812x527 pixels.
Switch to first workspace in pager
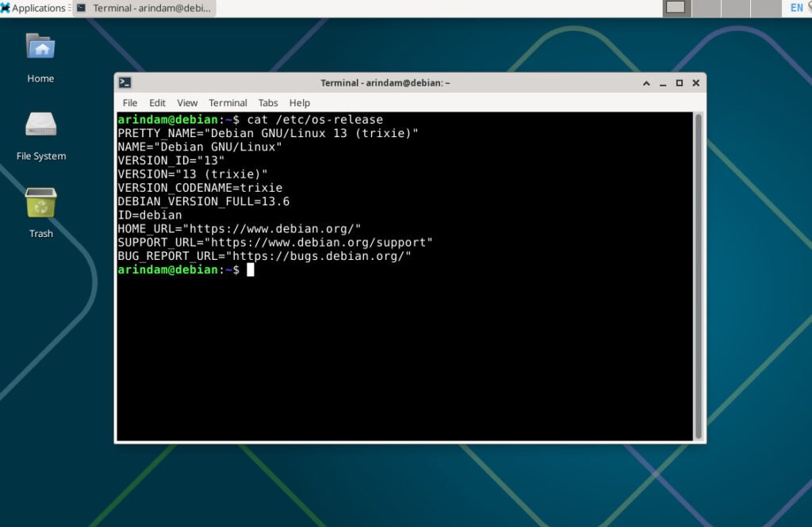tap(677, 8)
